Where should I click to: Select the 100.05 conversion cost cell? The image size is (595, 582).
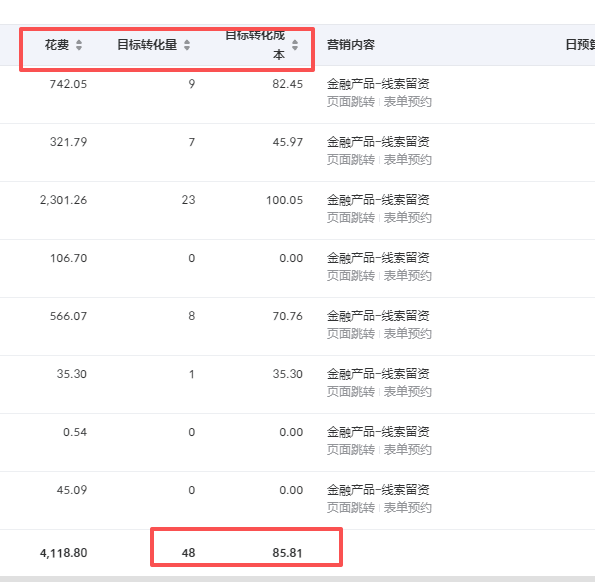click(284, 200)
